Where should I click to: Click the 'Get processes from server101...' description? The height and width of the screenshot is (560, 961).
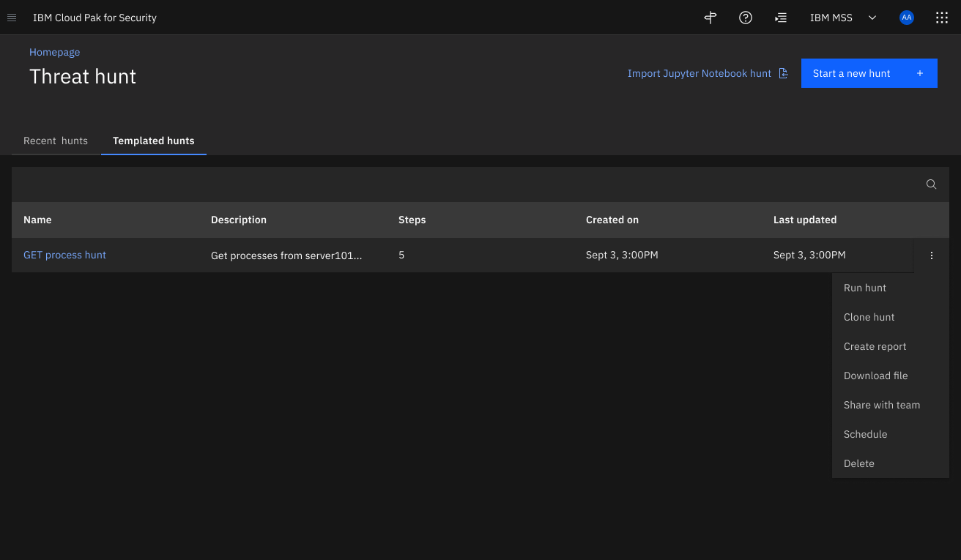click(286, 255)
